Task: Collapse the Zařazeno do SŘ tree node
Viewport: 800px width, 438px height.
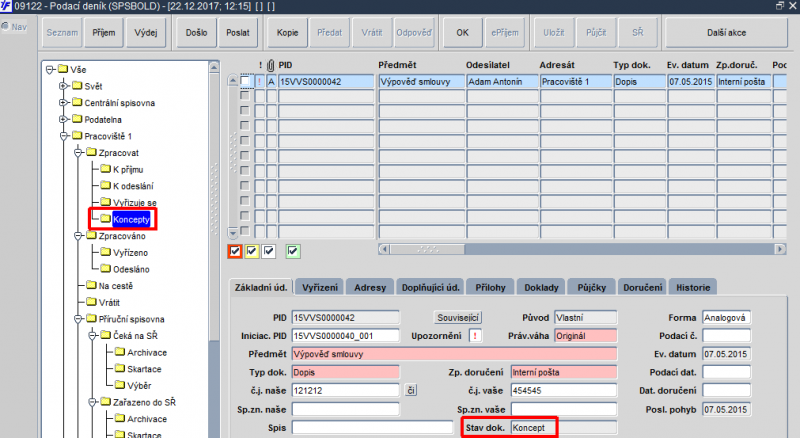Action: pyautogui.click(x=92, y=402)
